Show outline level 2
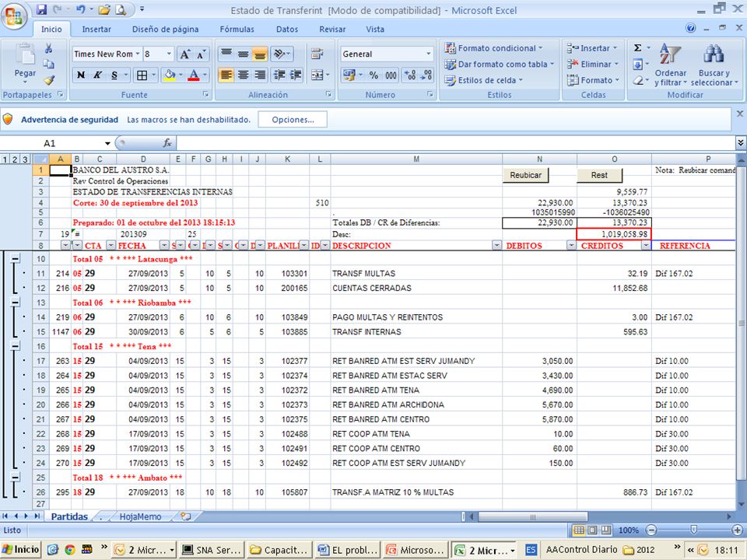This screenshot has width=747, height=560. (16, 159)
